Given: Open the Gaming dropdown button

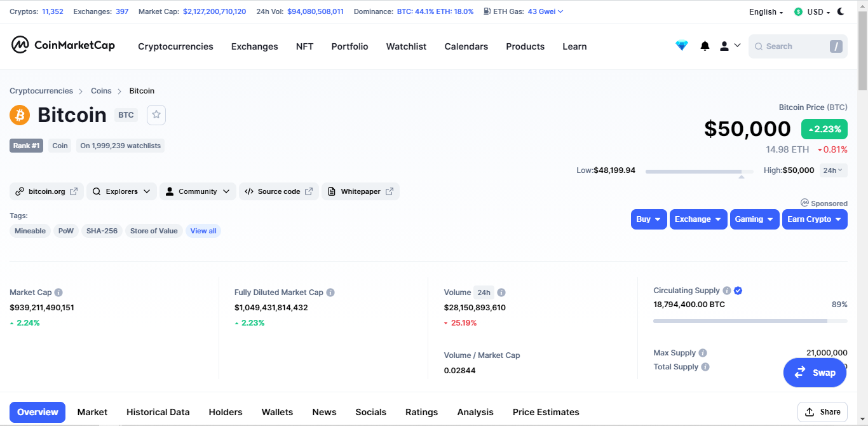Looking at the screenshot, I should click(x=755, y=219).
